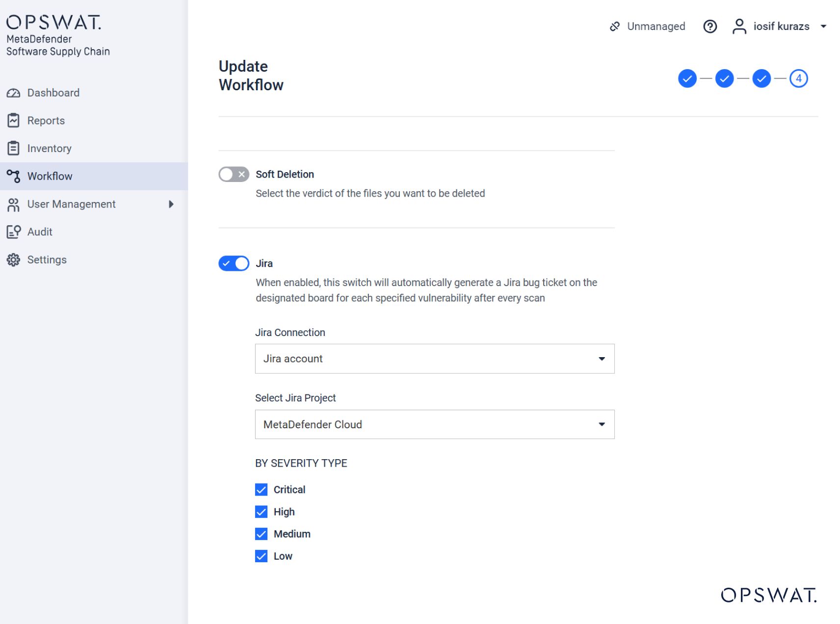
Task: Click the Workflow sidebar icon
Action: coord(13,176)
